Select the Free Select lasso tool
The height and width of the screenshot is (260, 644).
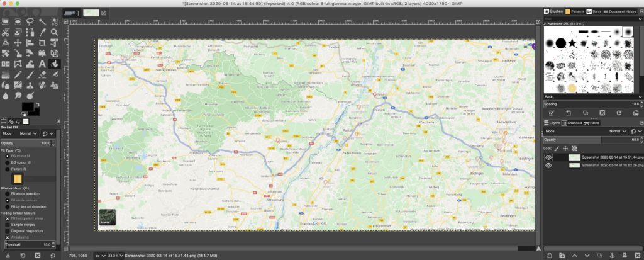(x=30, y=21)
